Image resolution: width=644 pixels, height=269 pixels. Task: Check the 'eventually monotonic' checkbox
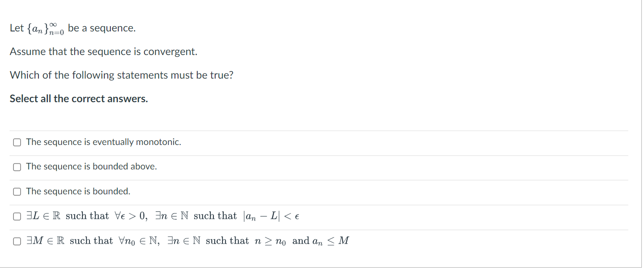[17, 142]
